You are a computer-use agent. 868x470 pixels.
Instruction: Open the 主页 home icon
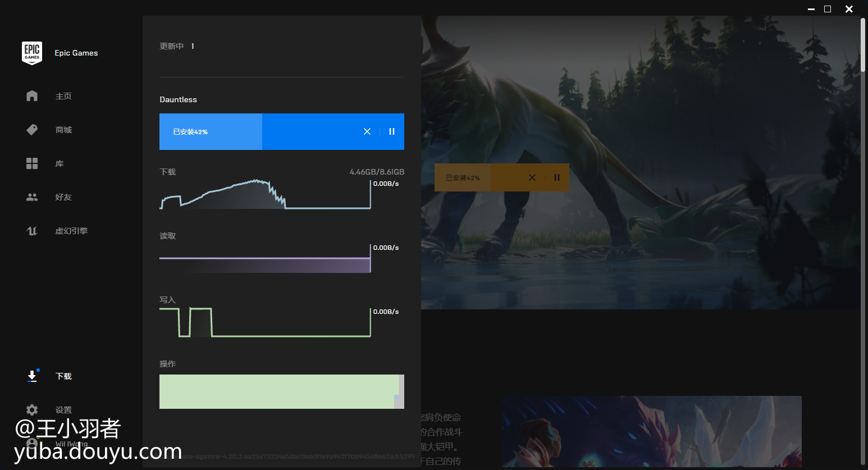[32, 96]
